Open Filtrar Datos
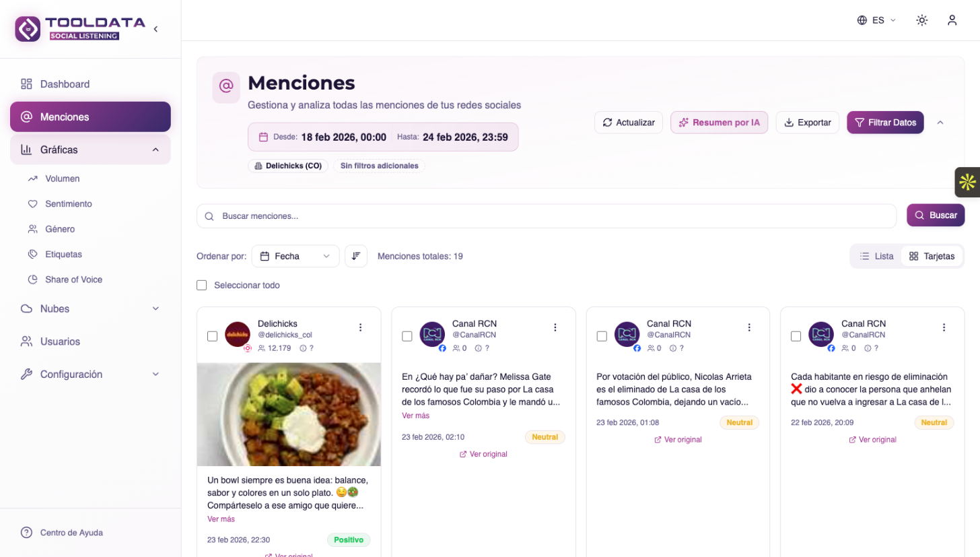The width and height of the screenshot is (980, 557). point(885,123)
